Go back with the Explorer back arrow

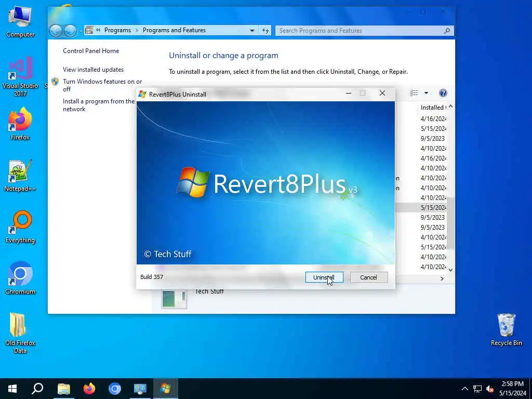click(56, 31)
